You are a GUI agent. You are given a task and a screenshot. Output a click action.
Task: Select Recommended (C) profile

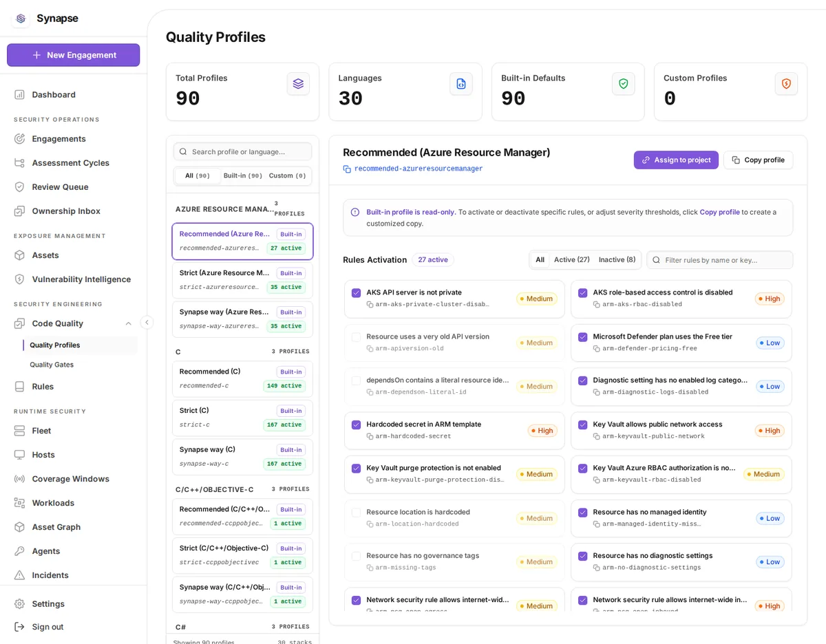click(242, 379)
